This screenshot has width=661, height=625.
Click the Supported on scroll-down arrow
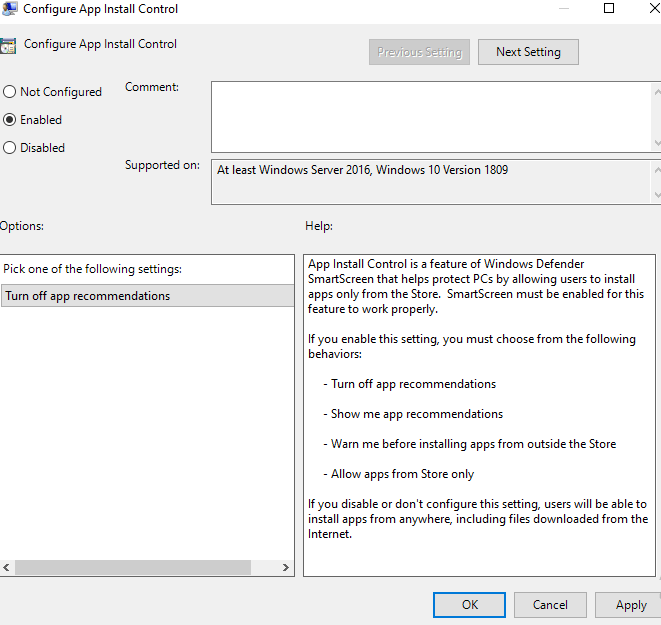[657, 195]
